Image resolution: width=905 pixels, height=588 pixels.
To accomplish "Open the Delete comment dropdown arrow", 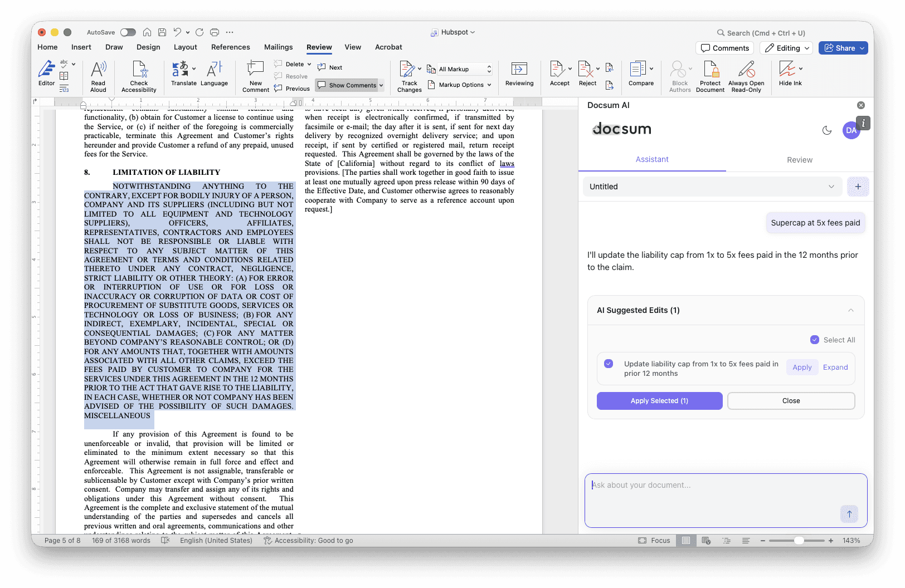I will click(x=309, y=64).
